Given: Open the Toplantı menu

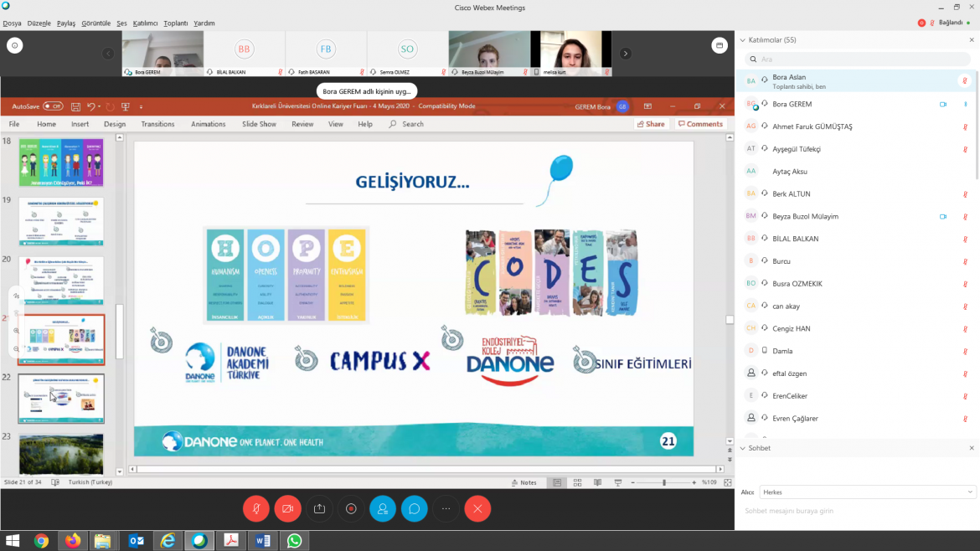Looking at the screenshot, I should 176,23.
